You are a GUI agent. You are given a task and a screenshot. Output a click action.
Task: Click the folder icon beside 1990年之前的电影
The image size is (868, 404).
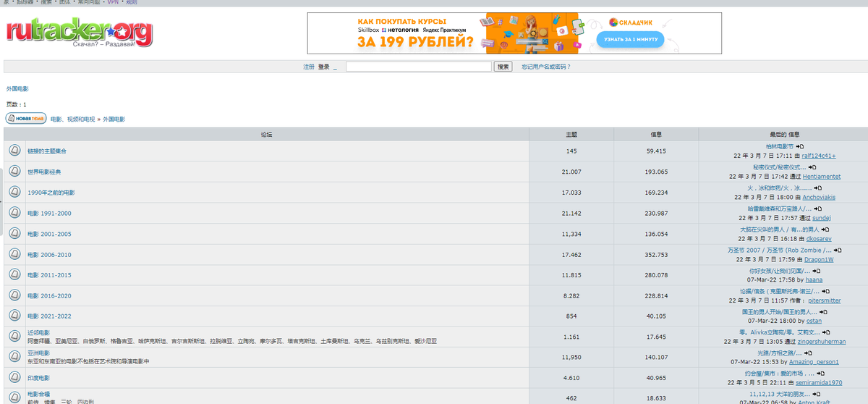coord(14,193)
